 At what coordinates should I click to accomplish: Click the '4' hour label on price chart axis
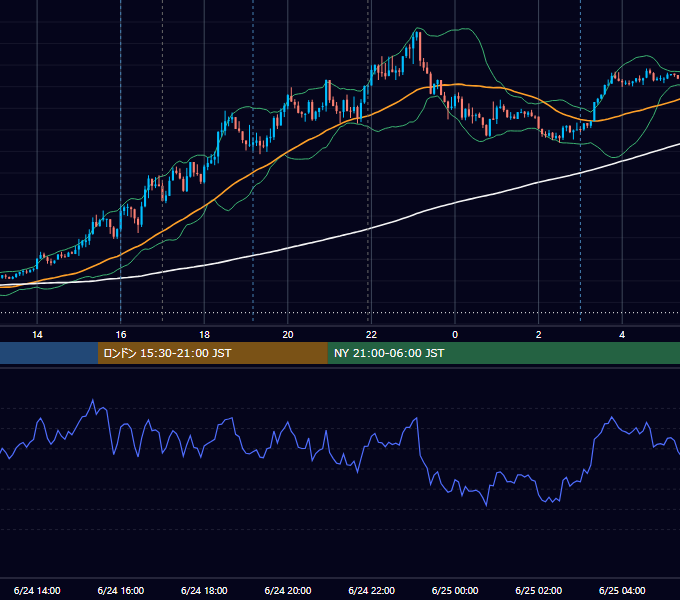click(x=622, y=335)
